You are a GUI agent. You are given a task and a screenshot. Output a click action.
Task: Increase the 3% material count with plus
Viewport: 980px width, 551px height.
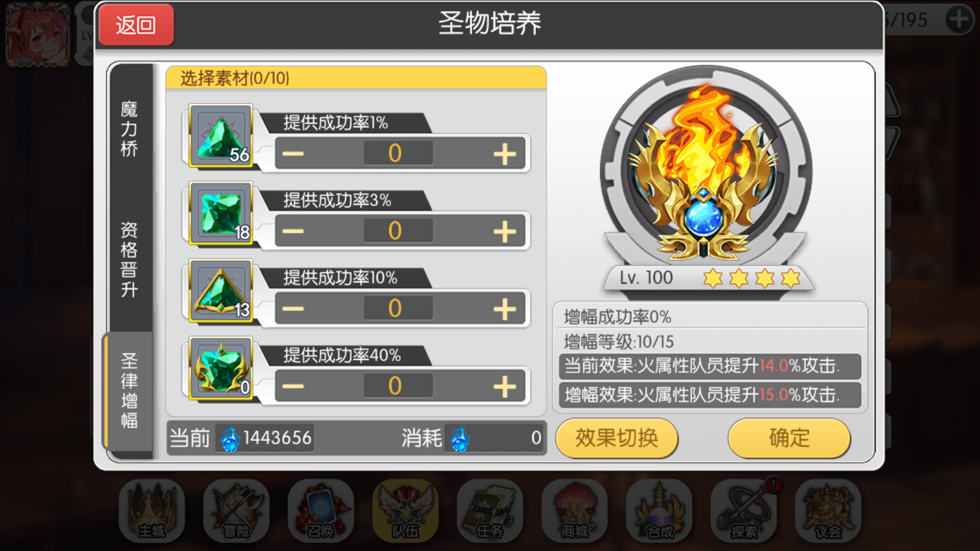click(505, 231)
